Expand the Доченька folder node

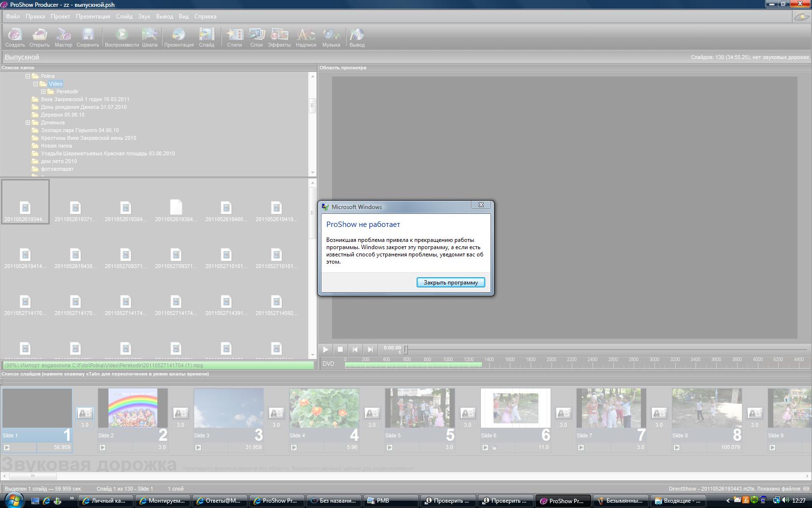(x=28, y=123)
